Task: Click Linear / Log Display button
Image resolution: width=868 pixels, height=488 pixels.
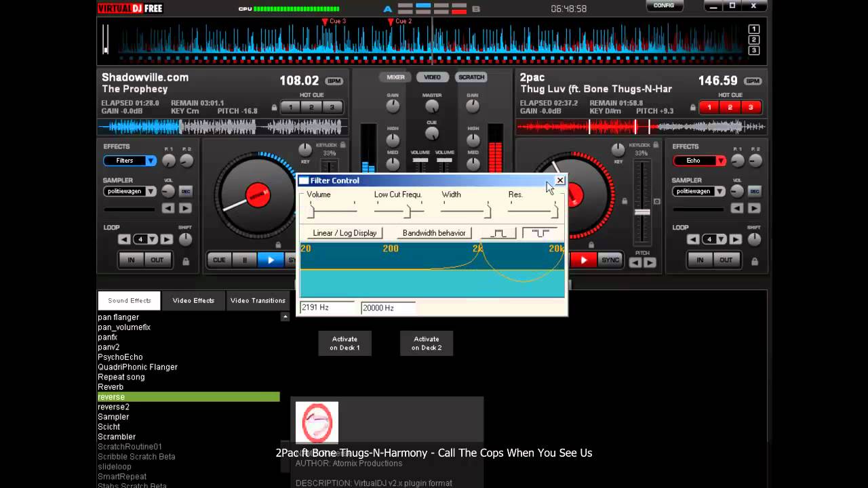Action: [x=344, y=232]
